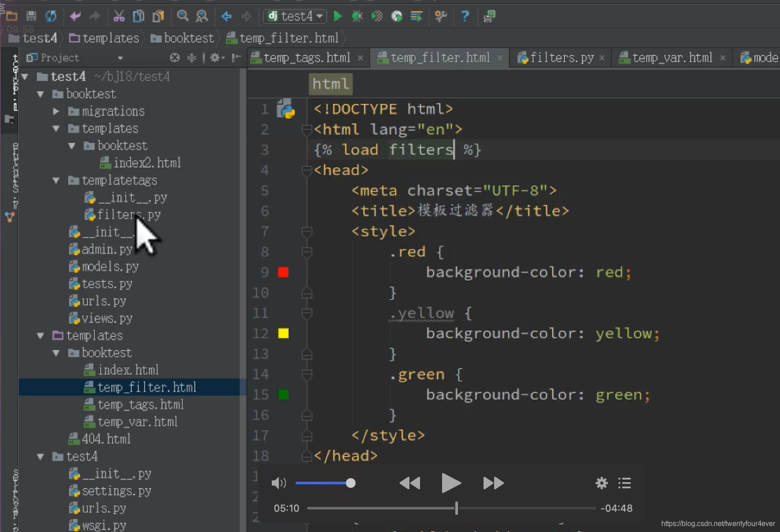780x532 pixels.
Task: Click the Run manage.py task icon
Action: [416, 16]
